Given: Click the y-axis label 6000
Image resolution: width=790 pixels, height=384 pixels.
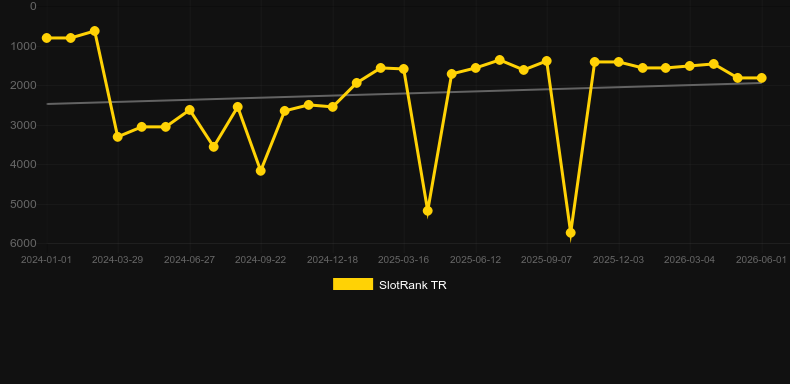Looking at the screenshot, I should pos(24,243).
